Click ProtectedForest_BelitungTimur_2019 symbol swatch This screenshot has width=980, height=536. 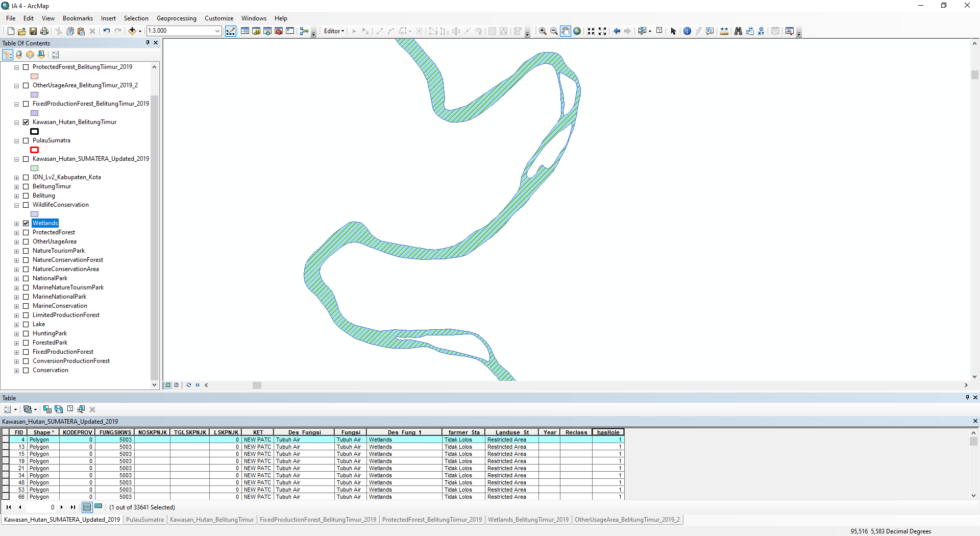[x=35, y=77]
